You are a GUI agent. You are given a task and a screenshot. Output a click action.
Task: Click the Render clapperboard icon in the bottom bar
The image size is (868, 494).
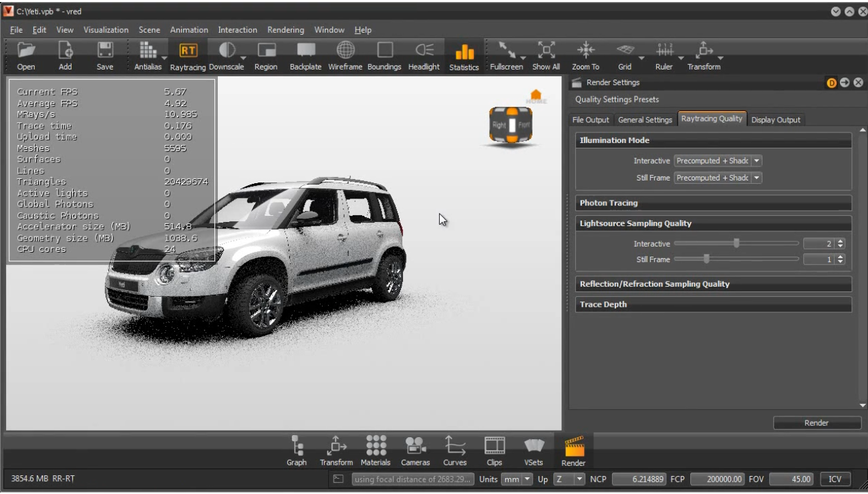(x=573, y=451)
